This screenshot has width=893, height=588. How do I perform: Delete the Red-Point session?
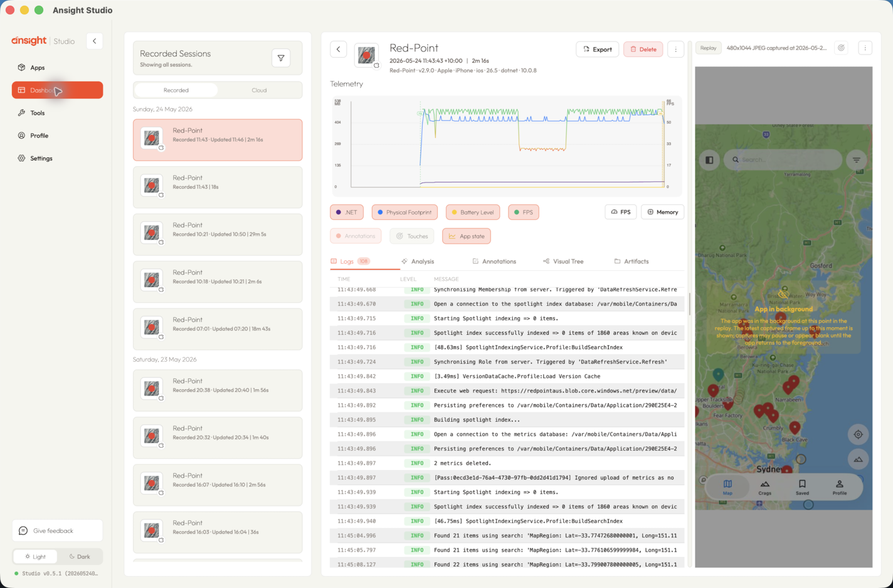[643, 50]
